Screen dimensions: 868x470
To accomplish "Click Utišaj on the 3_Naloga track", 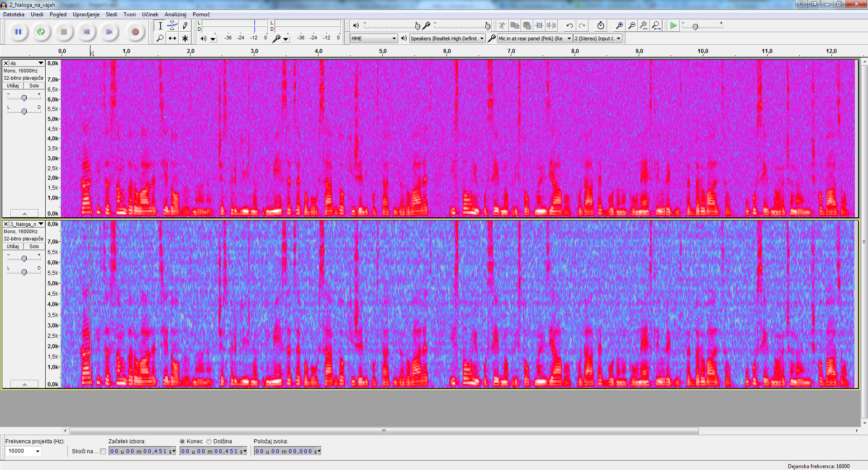I will [13, 246].
